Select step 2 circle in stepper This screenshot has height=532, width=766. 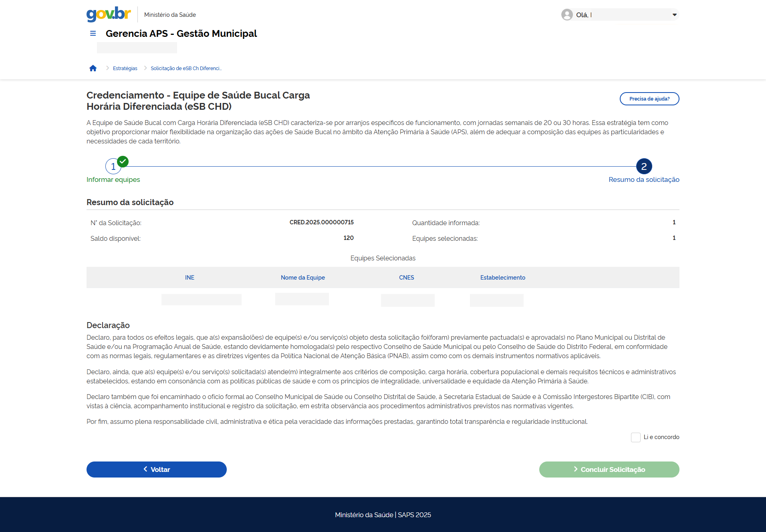pos(644,166)
